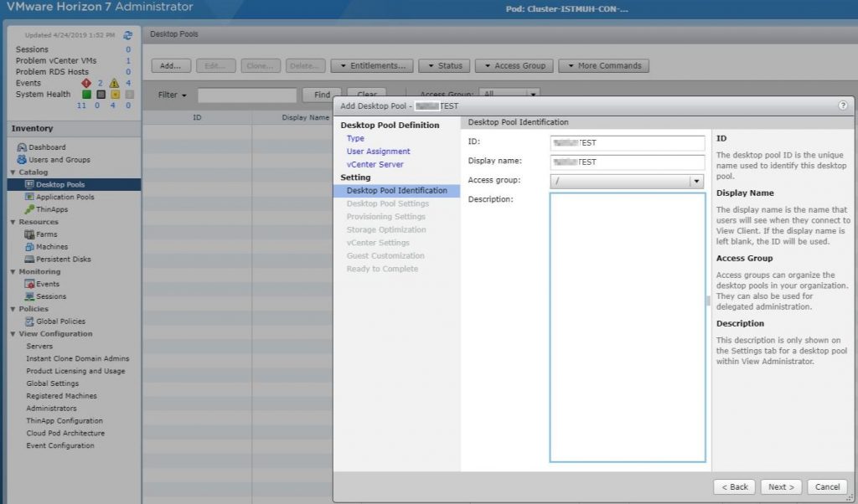Open the Servers link under View Configuration

39,346
